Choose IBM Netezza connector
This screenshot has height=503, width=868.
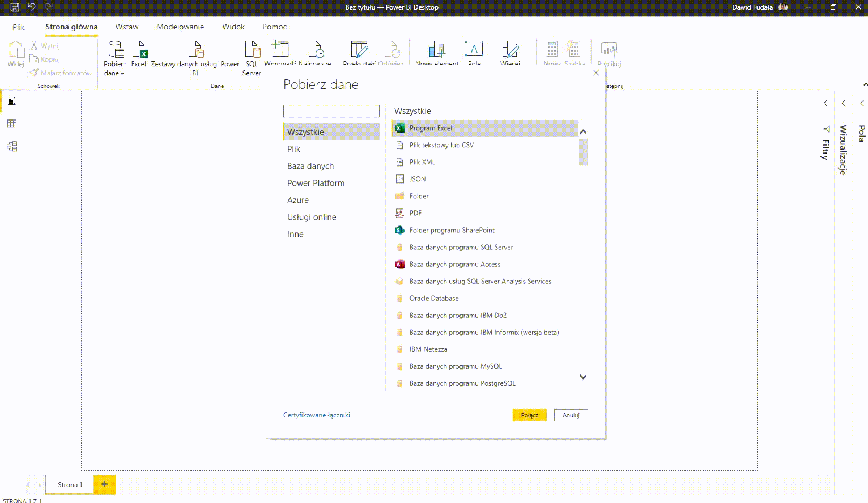point(485,349)
